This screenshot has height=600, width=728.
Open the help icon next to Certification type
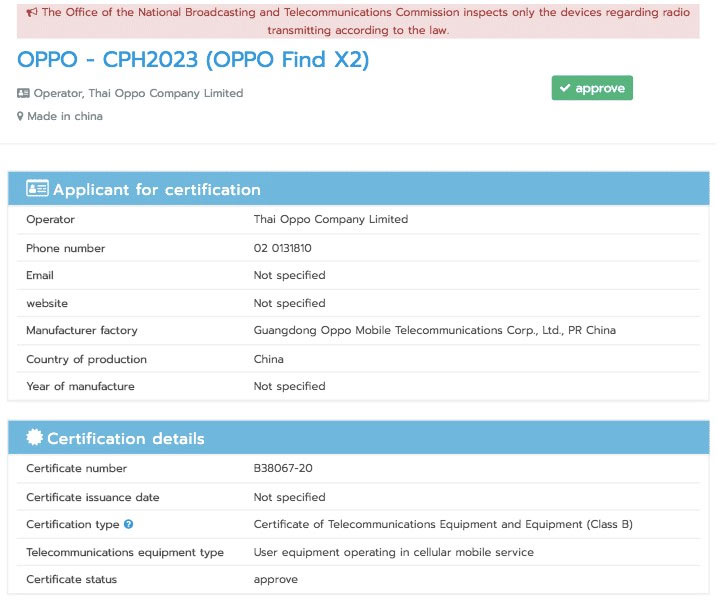click(129, 524)
